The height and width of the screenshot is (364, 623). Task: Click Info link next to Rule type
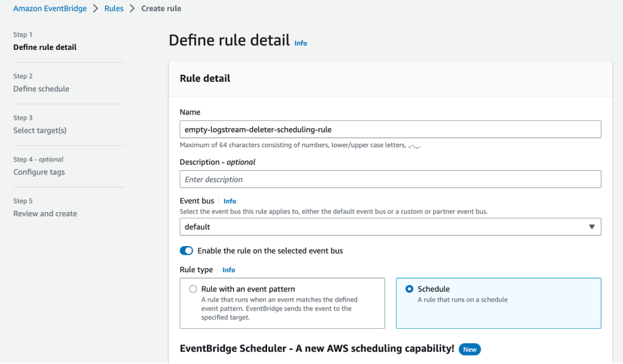click(x=228, y=270)
